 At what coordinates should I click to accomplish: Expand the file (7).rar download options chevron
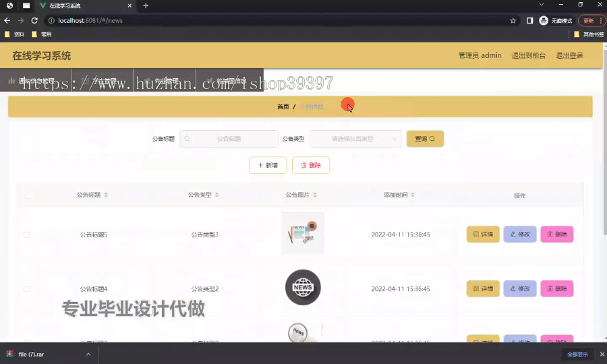(x=88, y=354)
